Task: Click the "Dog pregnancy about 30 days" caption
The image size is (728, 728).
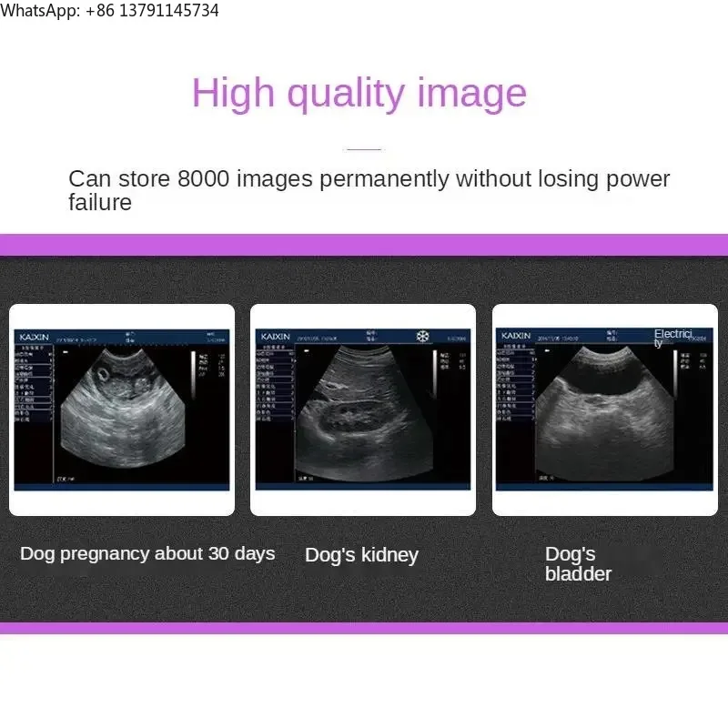Action: (x=147, y=554)
